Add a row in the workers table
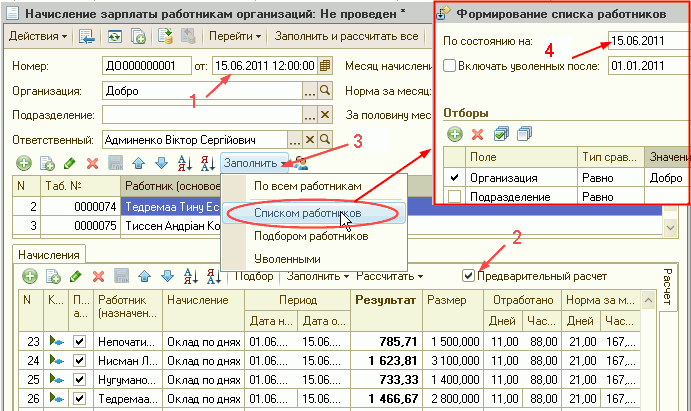This screenshot has width=691, height=411. click(24, 163)
